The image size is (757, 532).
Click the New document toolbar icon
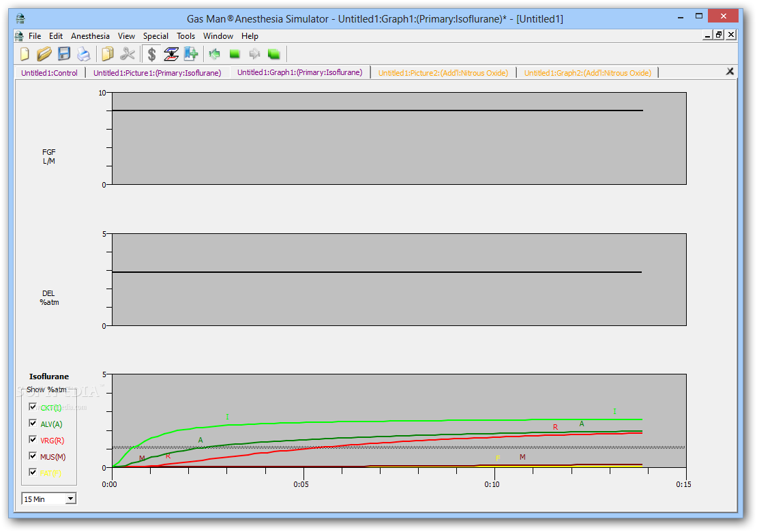coord(25,54)
